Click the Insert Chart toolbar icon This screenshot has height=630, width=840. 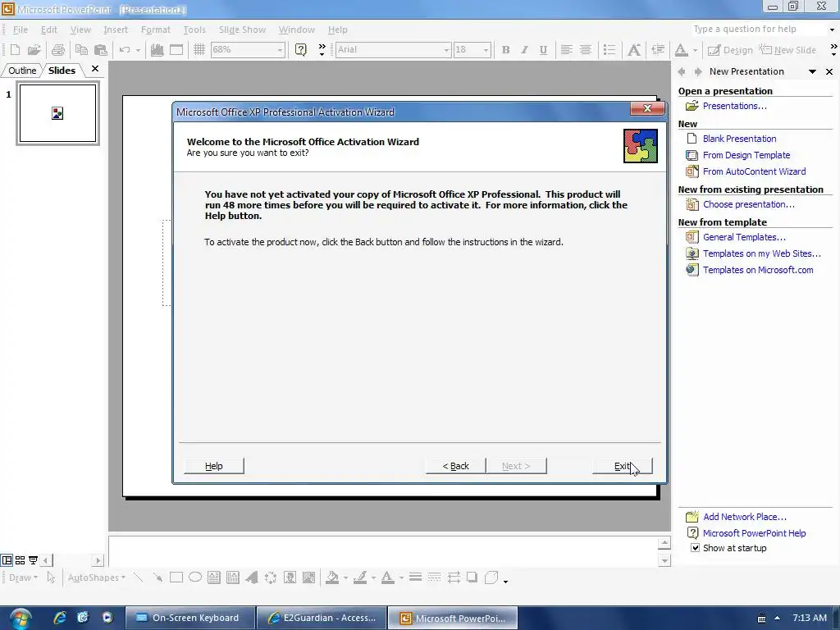tap(157, 50)
